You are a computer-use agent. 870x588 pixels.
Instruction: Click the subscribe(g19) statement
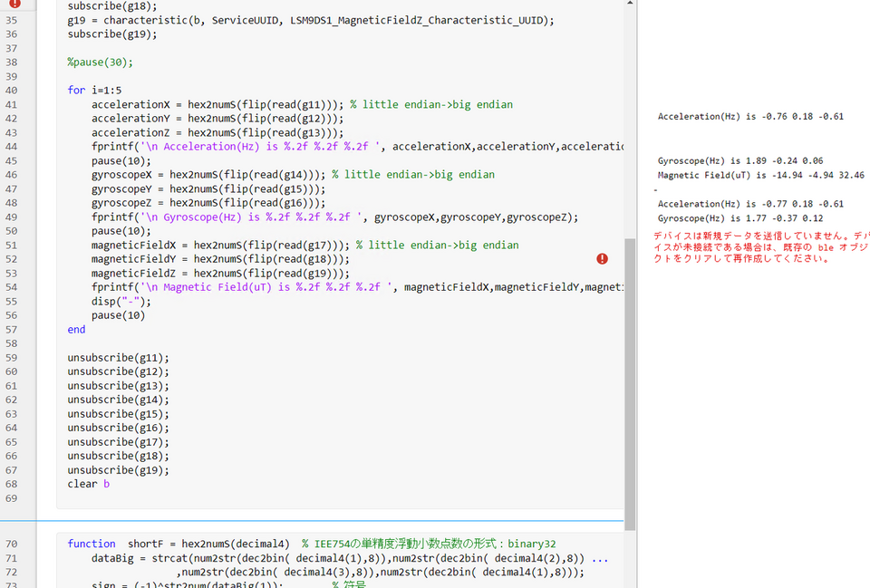point(111,34)
